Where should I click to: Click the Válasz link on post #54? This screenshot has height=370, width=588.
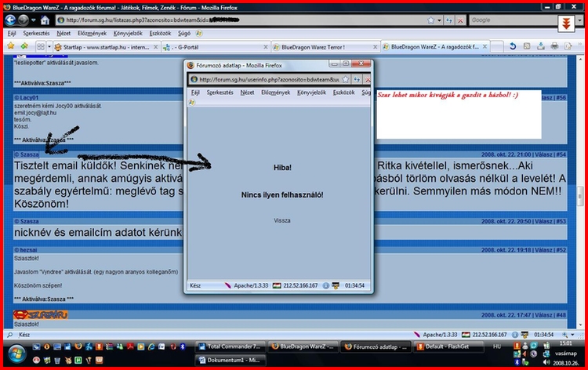pyautogui.click(x=545, y=155)
